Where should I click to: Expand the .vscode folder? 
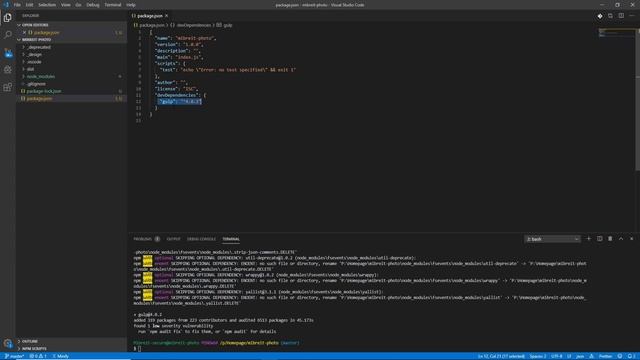coord(71,62)
